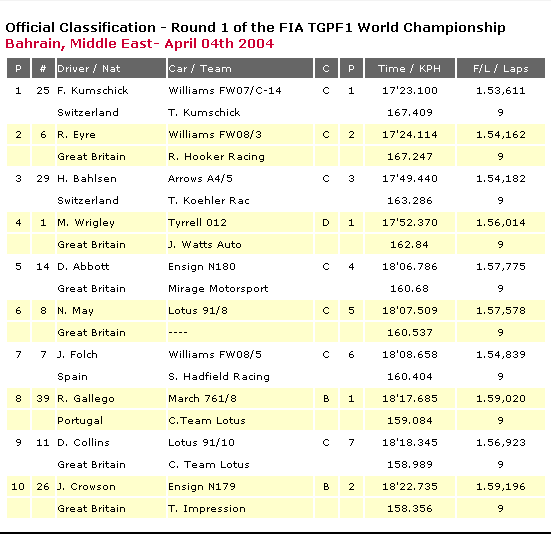Click the March 761/8 car entry

pyautogui.click(x=202, y=399)
